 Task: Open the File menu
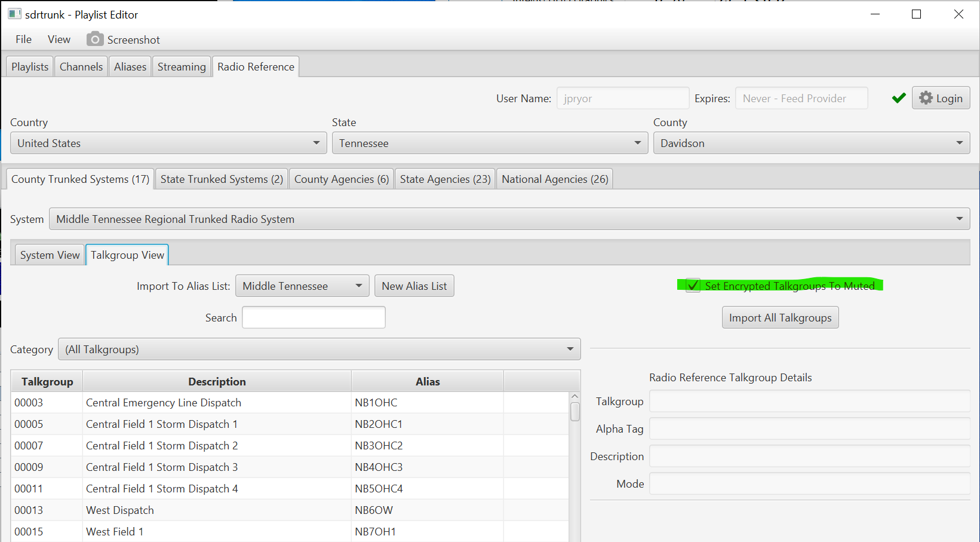pyautogui.click(x=23, y=39)
